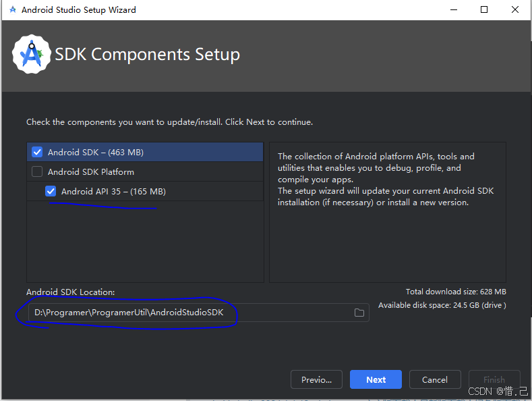
Task: Continue with the Next button
Action: tap(376, 379)
